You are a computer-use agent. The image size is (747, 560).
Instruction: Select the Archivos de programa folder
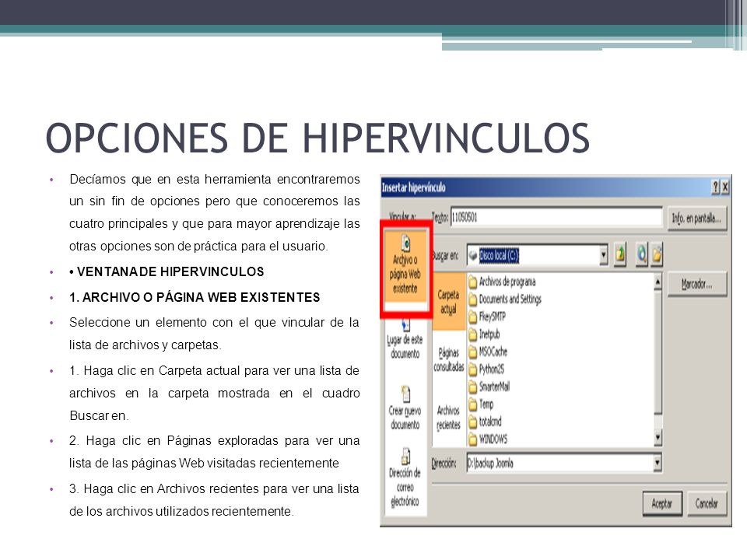(502, 282)
